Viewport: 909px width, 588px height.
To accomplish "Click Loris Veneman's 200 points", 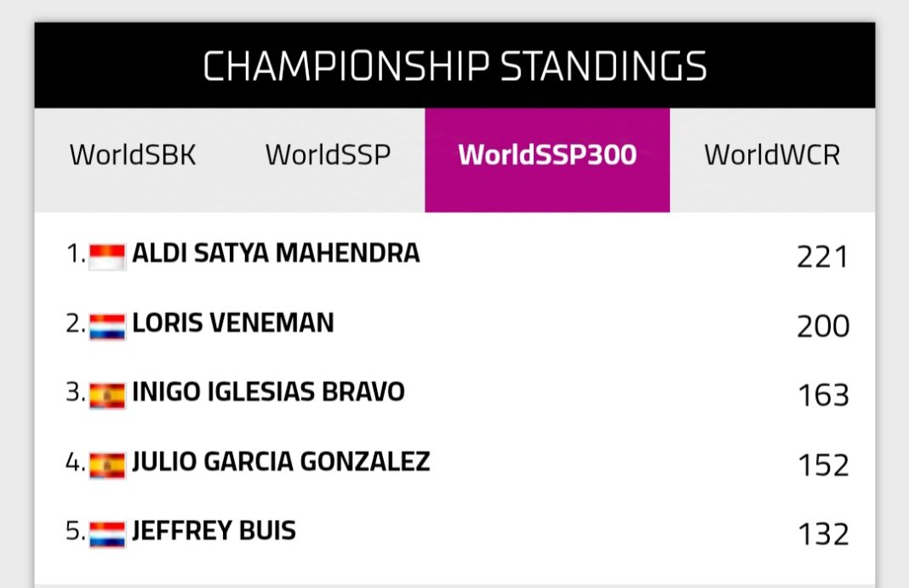I will point(822,327).
